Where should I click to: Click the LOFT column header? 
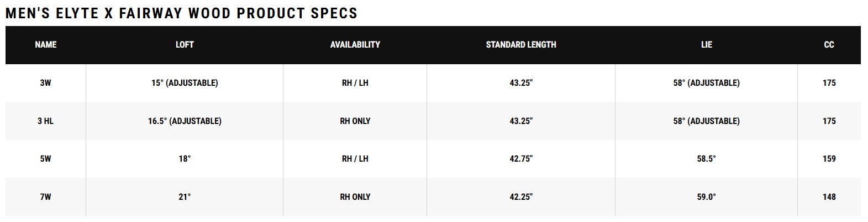click(185, 45)
